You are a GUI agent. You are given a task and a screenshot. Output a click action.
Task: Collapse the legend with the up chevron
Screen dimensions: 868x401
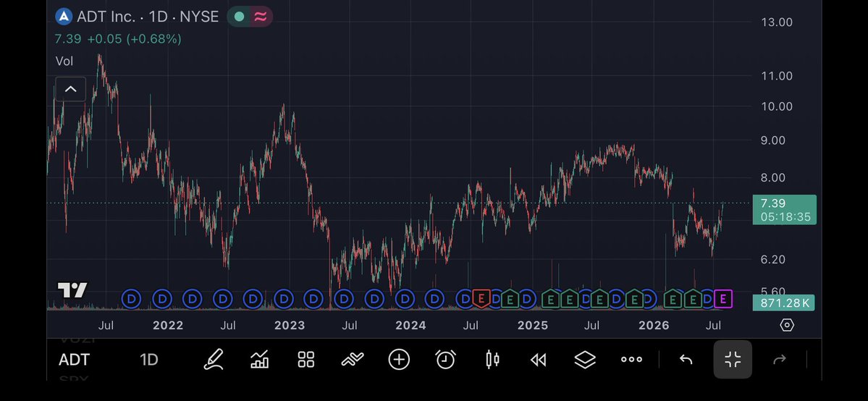[x=71, y=89]
